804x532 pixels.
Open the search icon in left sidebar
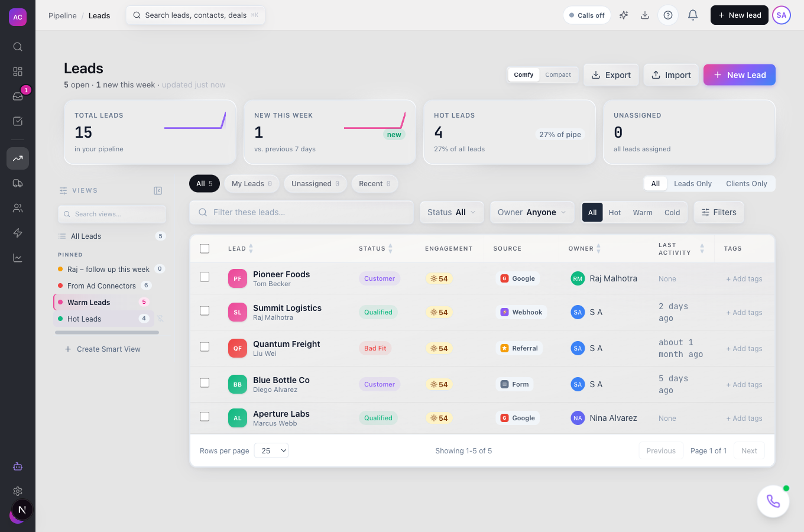pos(18,47)
